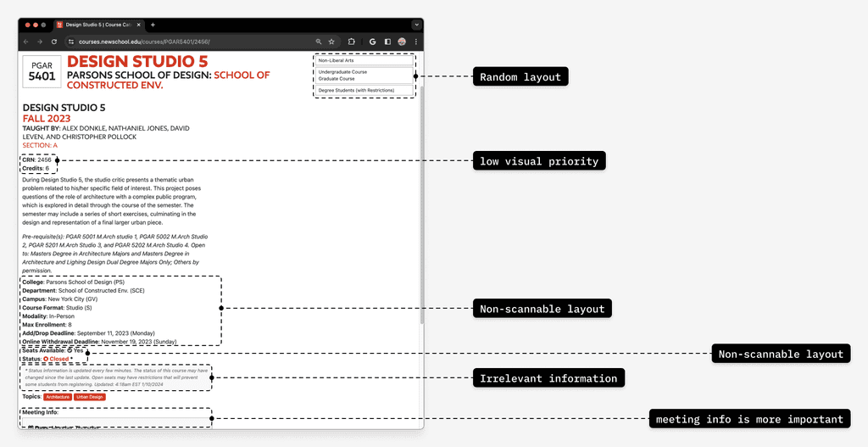Click the Department: School of Constructed Env. line
The width and height of the screenshot is (868, 447).
tap(84, 290)
